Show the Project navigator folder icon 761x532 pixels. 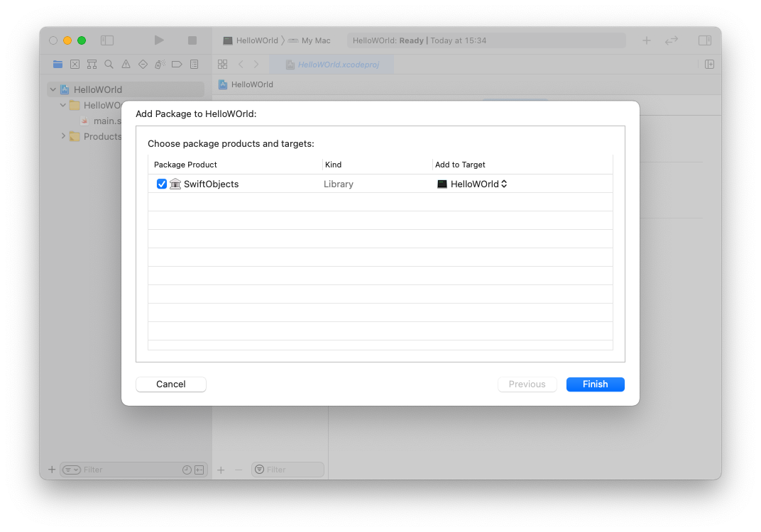coord(58,64)
